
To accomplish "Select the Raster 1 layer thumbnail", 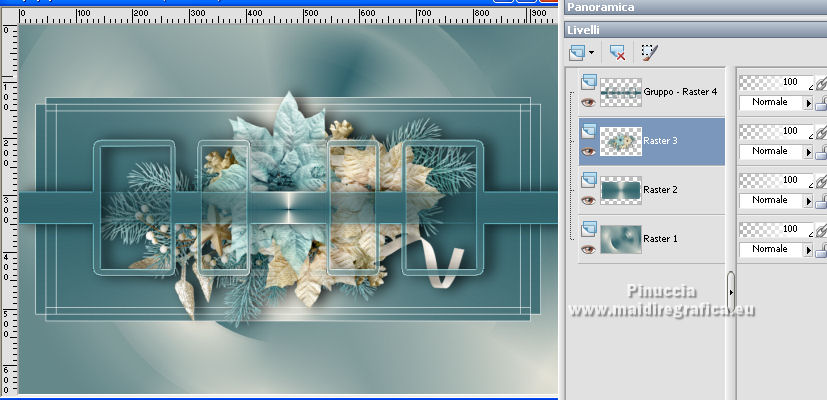I will tap(621, 240).
